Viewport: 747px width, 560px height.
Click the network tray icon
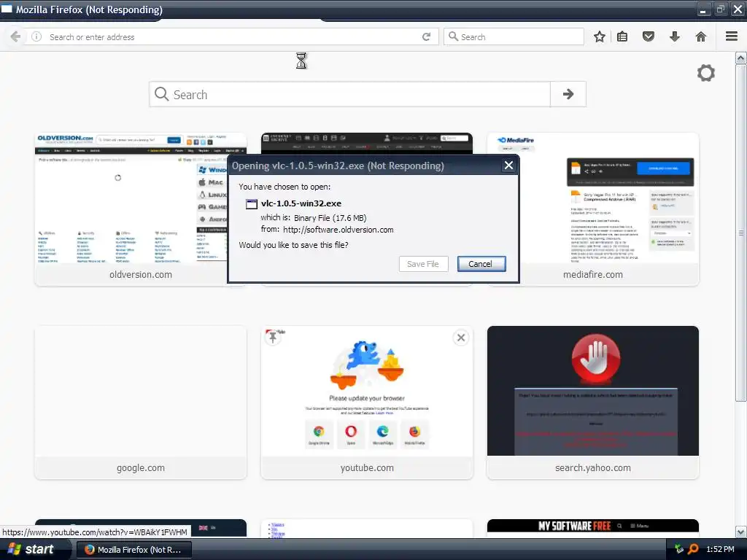(x=679, y=549)
